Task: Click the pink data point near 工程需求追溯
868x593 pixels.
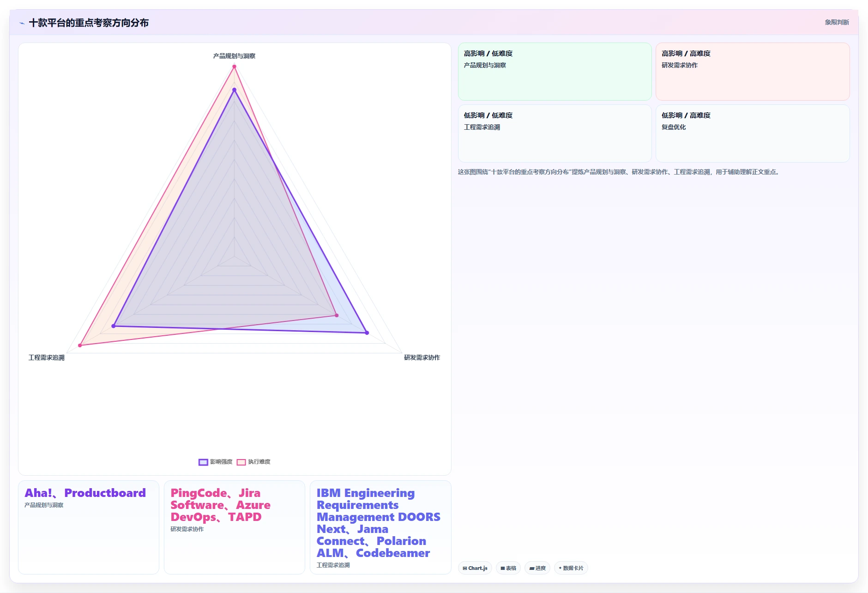Action: [80, 345]
